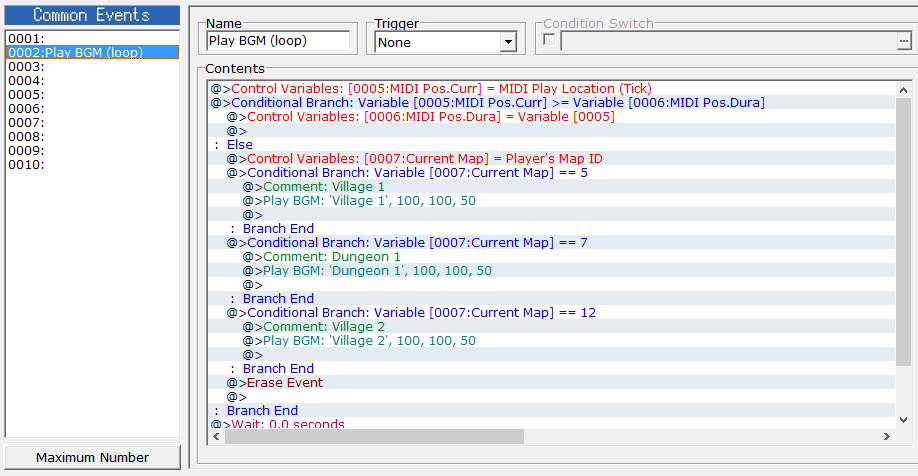Click the horizontal scrollbar thumb in Contents
Viewport: 918px width, 476px height.
pyautogui.click(x=374, y=436)
